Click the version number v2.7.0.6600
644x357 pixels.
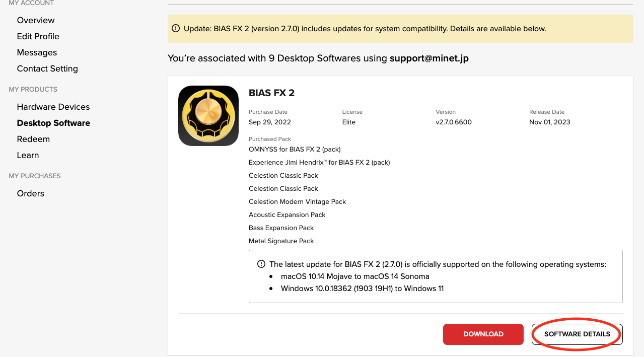(454, 122)
